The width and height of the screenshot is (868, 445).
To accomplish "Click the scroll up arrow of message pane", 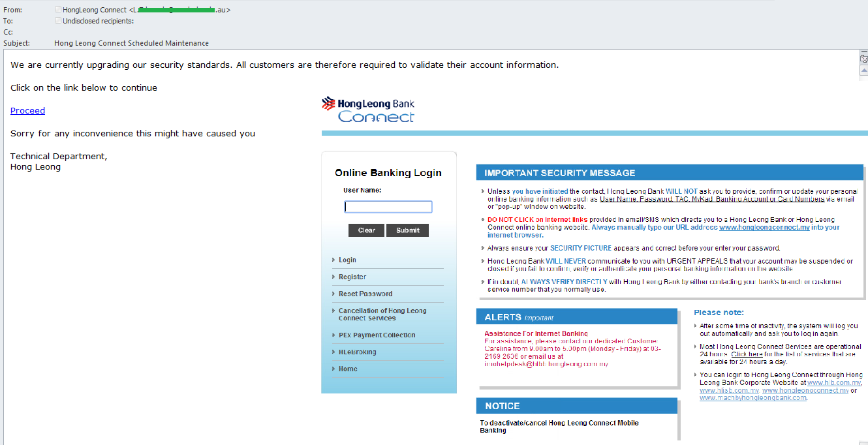I will [x=864, y=69].
